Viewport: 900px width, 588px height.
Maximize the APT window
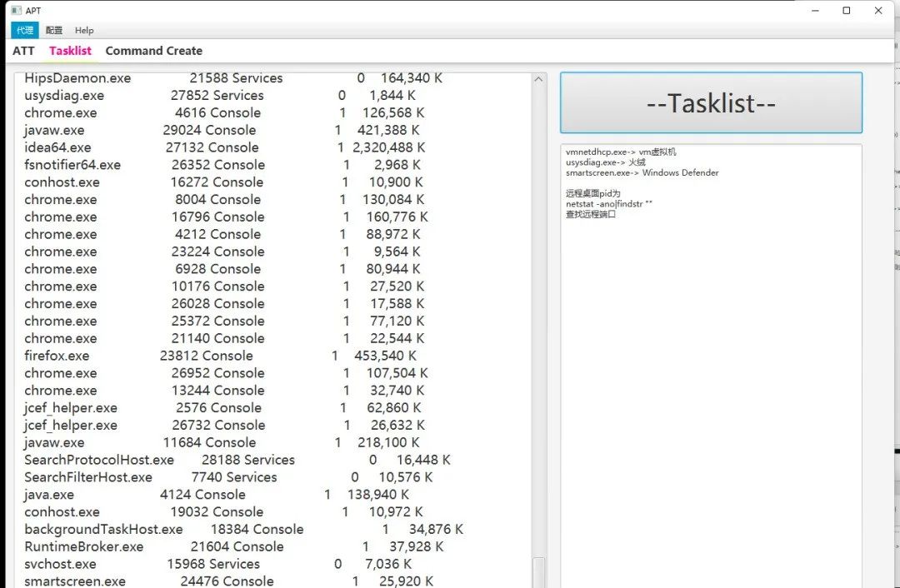[x=846, y=10]
